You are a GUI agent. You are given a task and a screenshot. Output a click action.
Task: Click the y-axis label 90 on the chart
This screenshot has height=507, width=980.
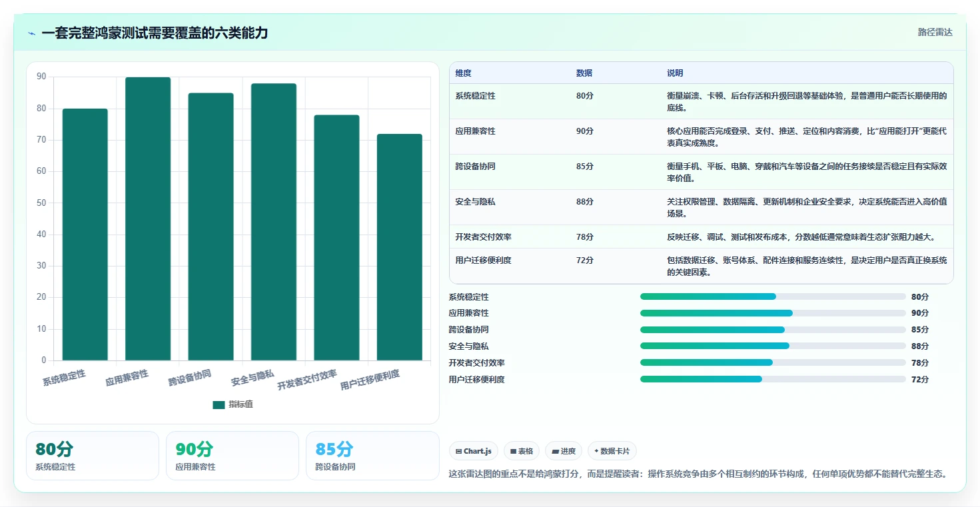pyautogui.click(x=41, y=77)
